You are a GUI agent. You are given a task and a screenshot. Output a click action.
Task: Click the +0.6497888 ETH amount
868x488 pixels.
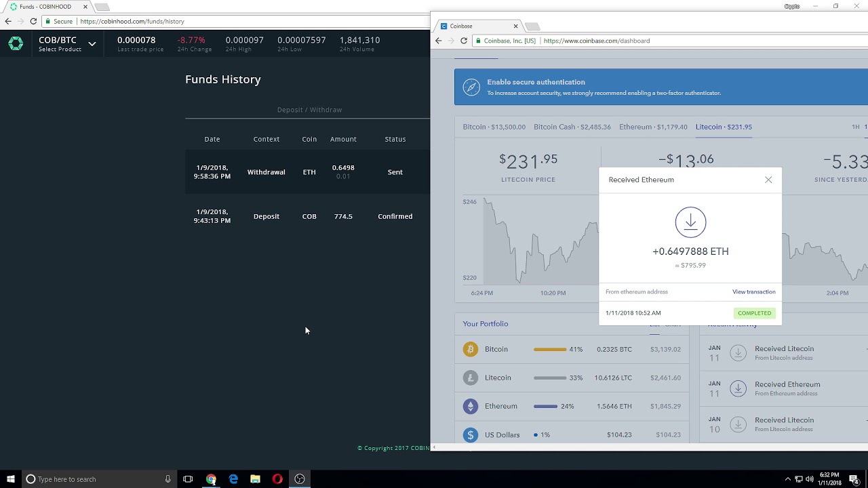(690, 251)
